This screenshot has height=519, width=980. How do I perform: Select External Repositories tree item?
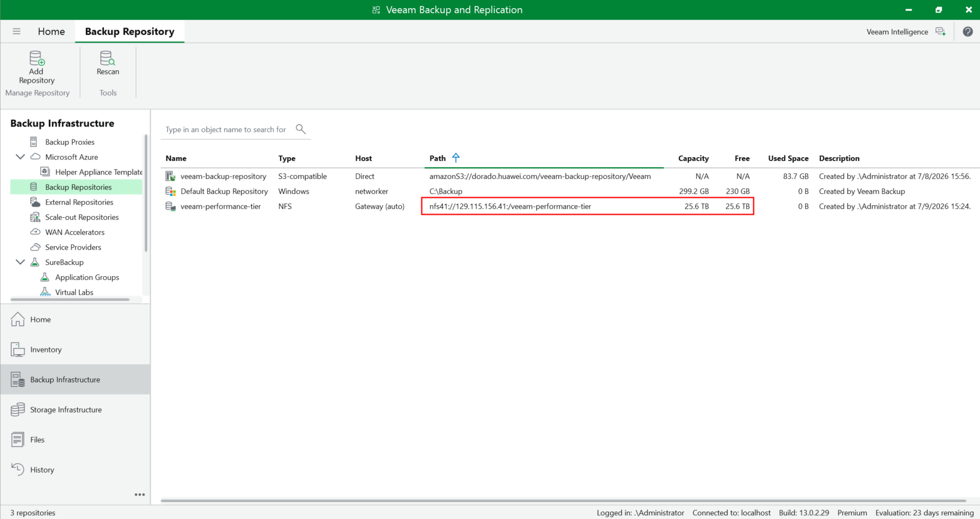79,202
